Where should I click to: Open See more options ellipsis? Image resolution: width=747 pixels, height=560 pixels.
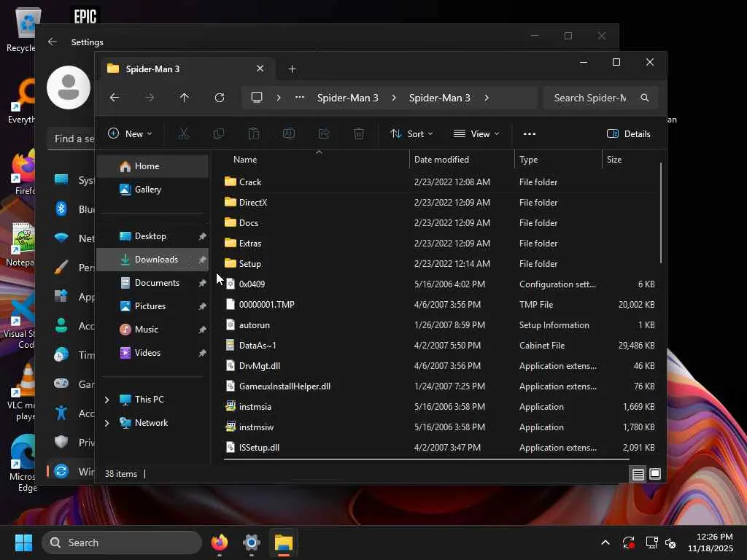pyautogui.click(x=530, y=134)
